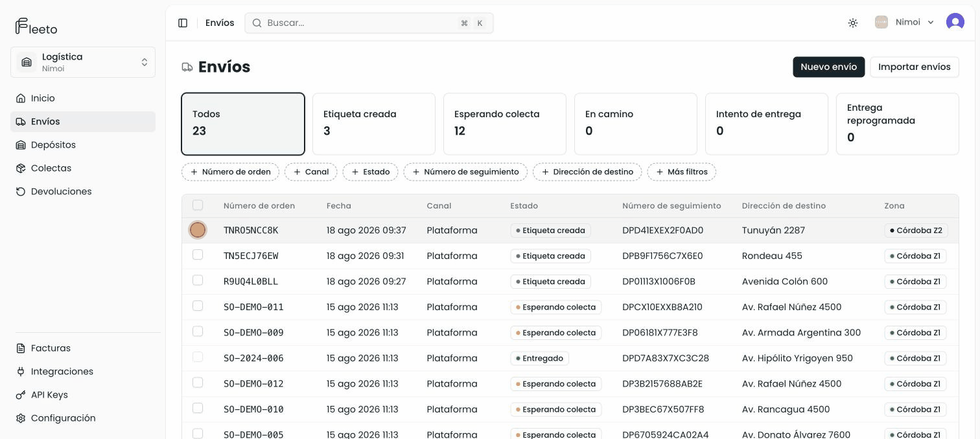
Task: Focus the Buscar search field
Action: (x=369, y=23)
